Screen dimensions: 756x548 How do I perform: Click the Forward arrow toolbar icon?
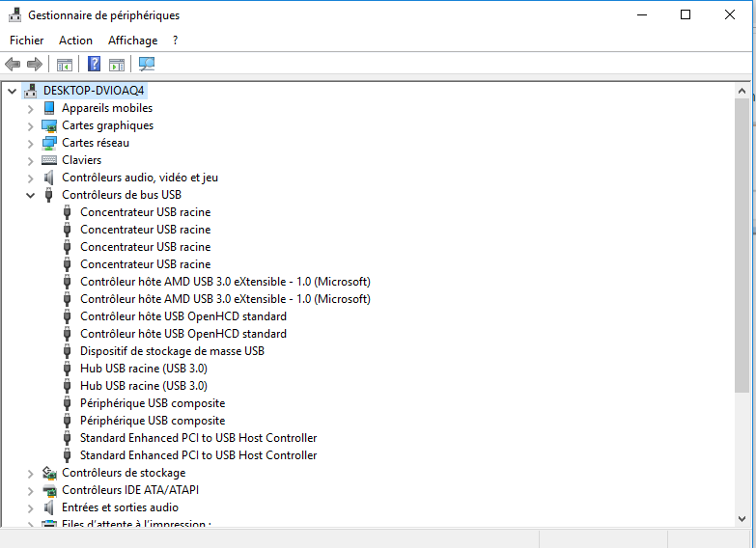(x=35, y=64)
